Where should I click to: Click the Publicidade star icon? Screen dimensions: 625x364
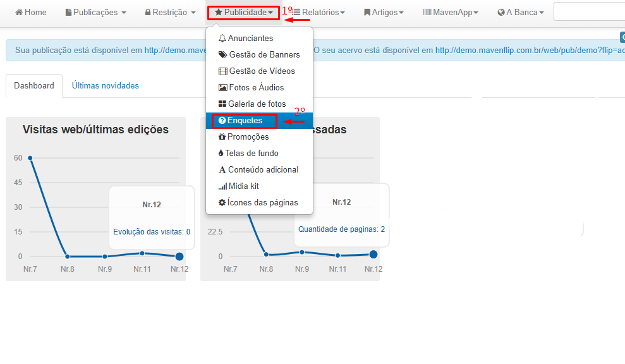pos(219,13)
